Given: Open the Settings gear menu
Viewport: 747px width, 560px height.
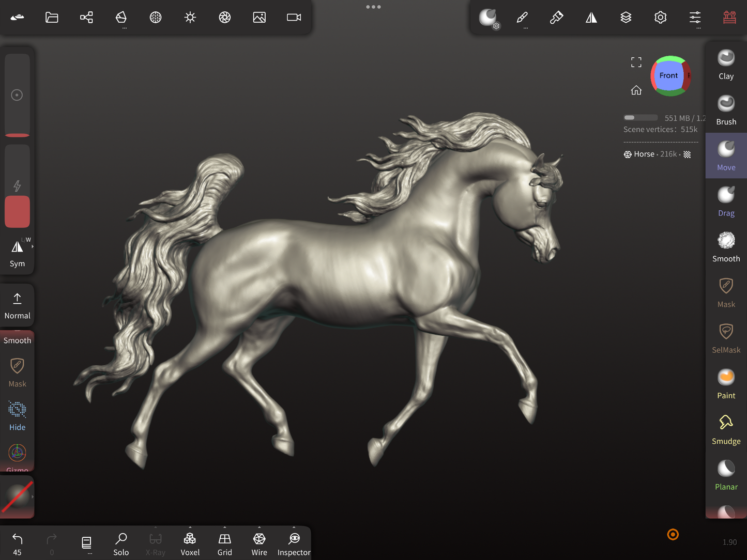Looking at the screenshot, I should (x=660, y=18).
